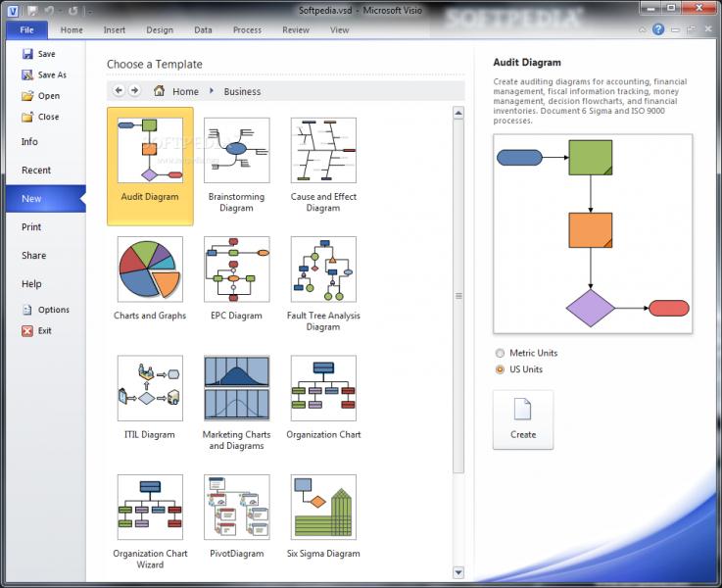Select the Metric Units radio button
Image resolution: width=722 pixels, height=588 pixels.
click(501, 353)
